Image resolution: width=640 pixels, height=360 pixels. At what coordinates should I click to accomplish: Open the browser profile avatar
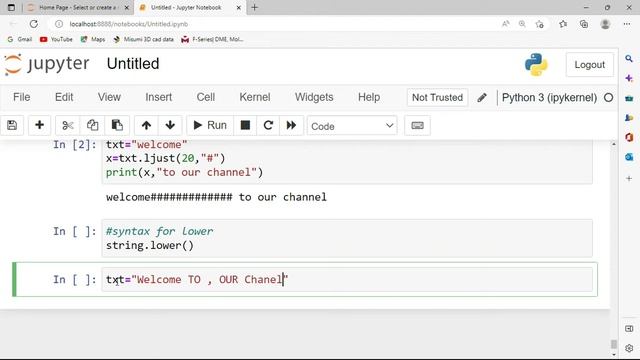pos(605,24)
